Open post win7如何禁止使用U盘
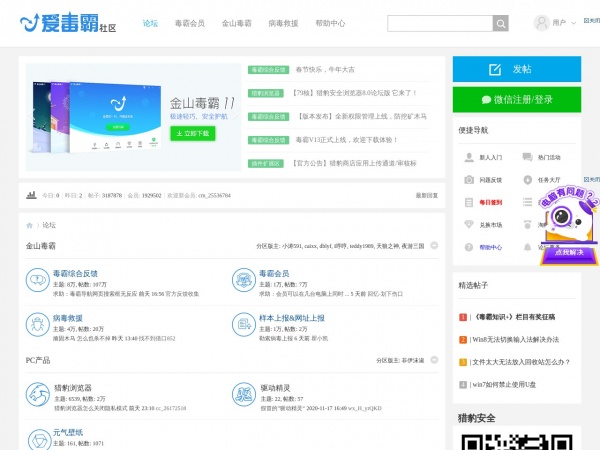Image resolution: width=600 pixels, height=450 pixels. coord(504,385)
